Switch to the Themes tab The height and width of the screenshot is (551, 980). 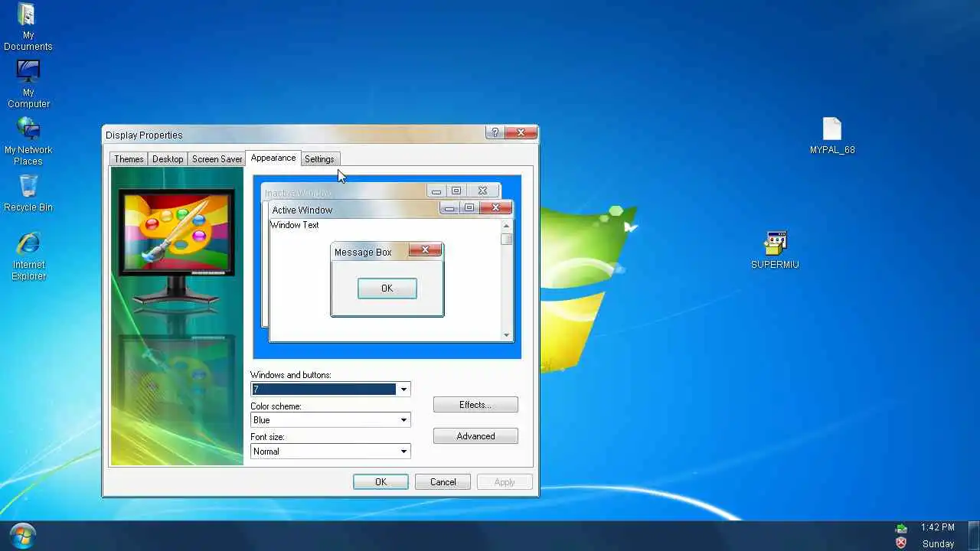click(x=129, y=159)
